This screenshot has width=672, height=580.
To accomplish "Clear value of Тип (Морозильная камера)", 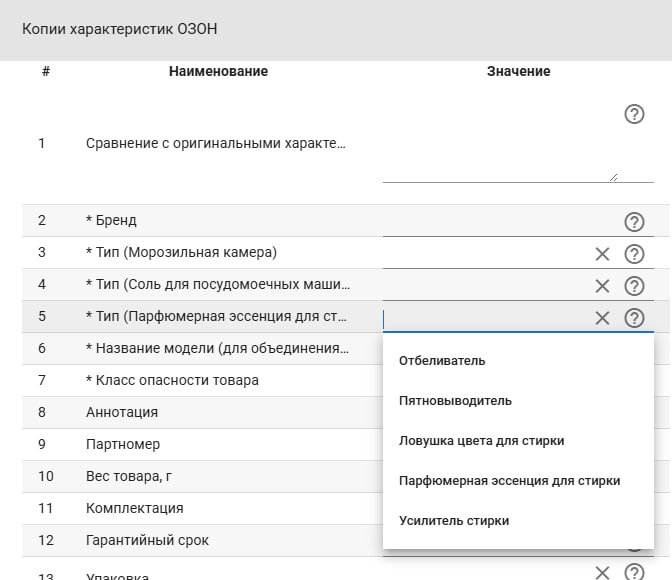I will point(602,254).
